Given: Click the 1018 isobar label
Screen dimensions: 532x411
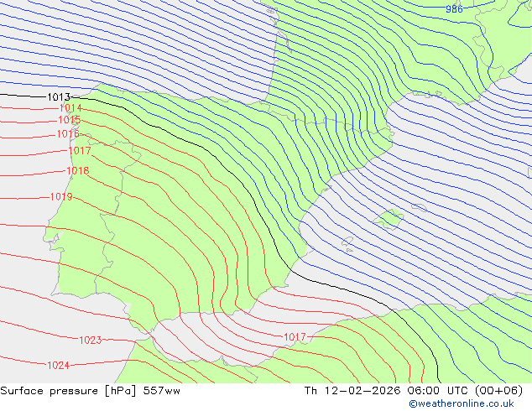Looking at the screenshot, I should [x=78, y=171].
